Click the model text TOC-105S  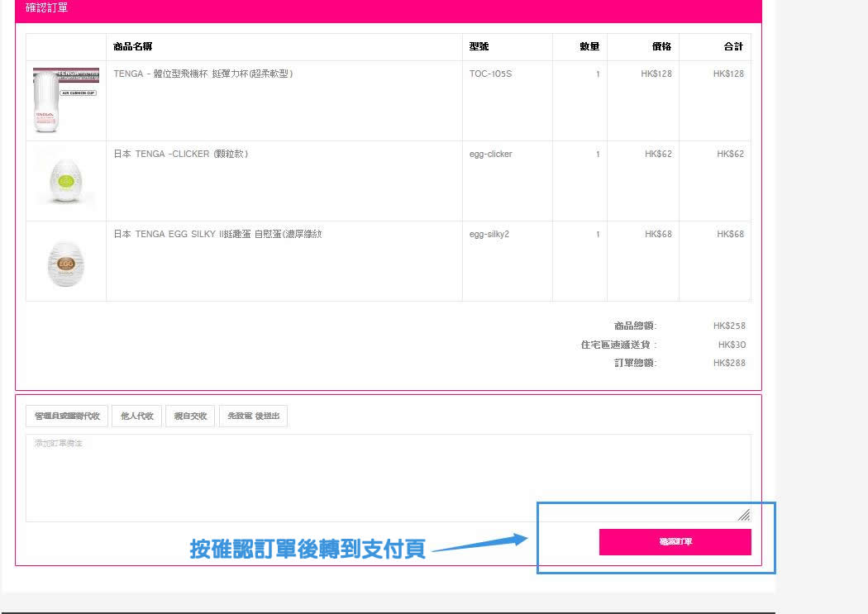(490, 74)
